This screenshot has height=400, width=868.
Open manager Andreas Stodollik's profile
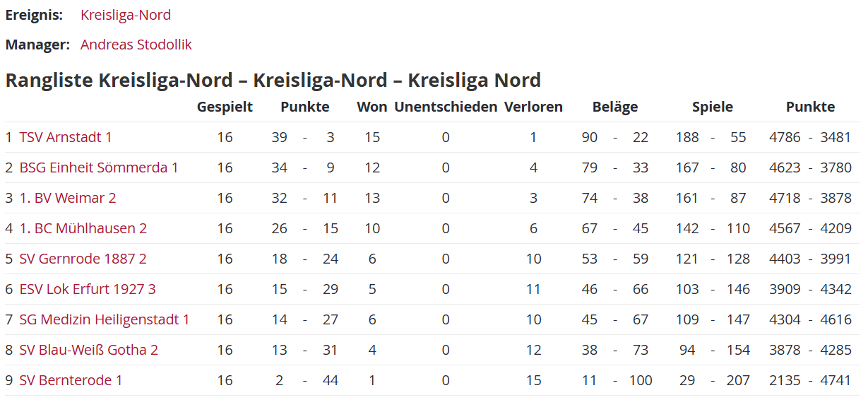[x=136, y=45]
